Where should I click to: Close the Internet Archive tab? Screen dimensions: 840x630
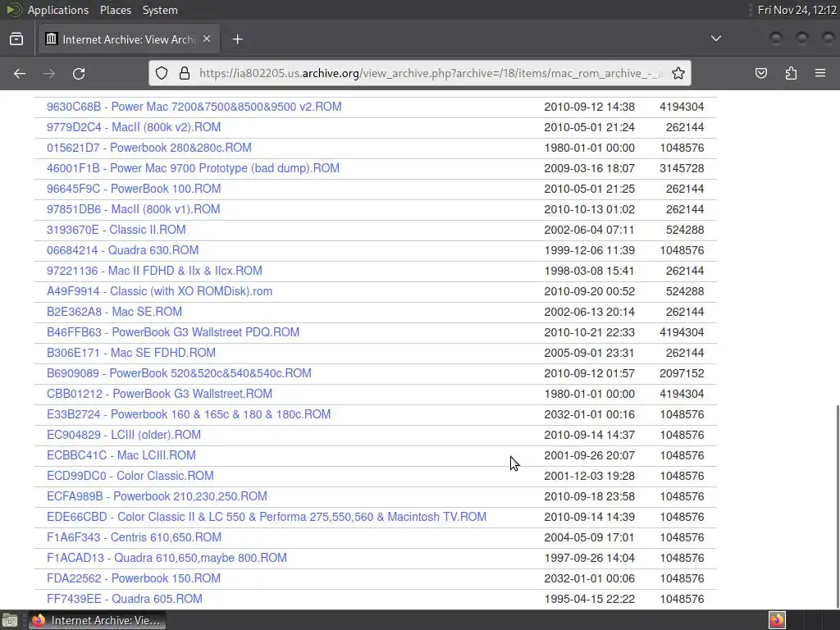pyautogui.click(x=207, y=39)
